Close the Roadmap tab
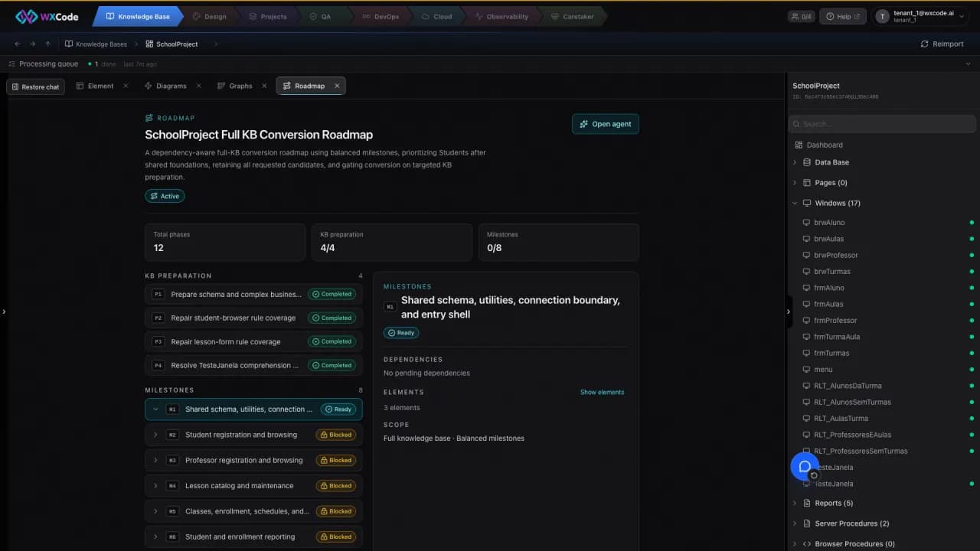 coord(337,86)
